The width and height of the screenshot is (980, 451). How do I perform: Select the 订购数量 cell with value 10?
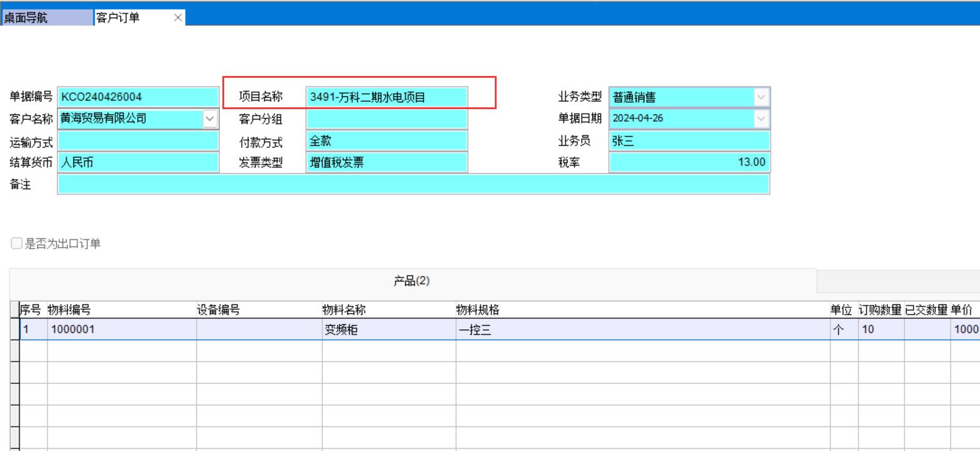(880, 330)
